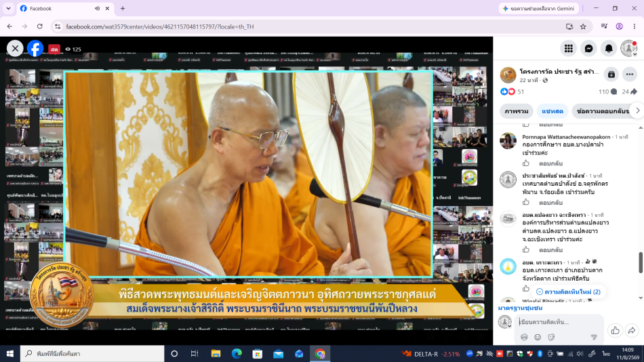Reload the page

39,26
